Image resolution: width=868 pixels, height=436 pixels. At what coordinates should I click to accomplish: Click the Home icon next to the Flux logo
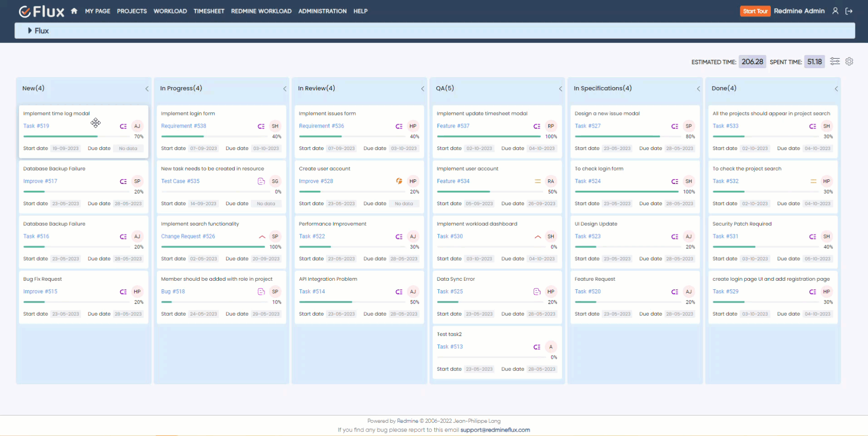[x=74, y=11]
